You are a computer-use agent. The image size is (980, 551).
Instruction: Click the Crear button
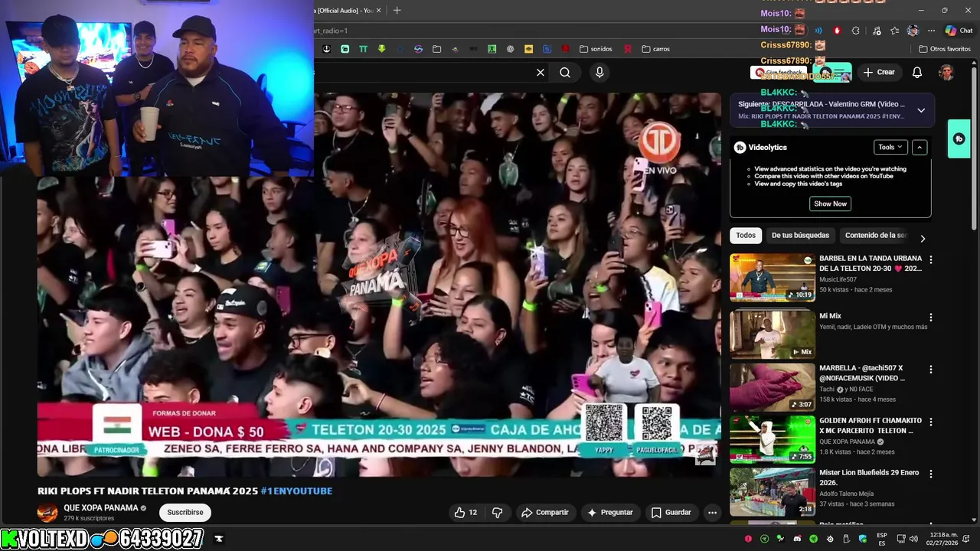(x=879, y=72)
